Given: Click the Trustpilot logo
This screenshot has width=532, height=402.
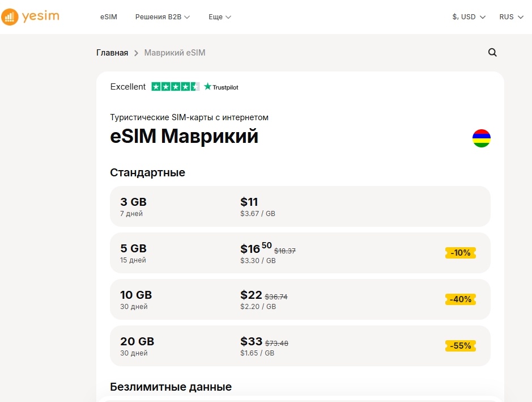Looking at the screenshot, I should coord(222,87).
